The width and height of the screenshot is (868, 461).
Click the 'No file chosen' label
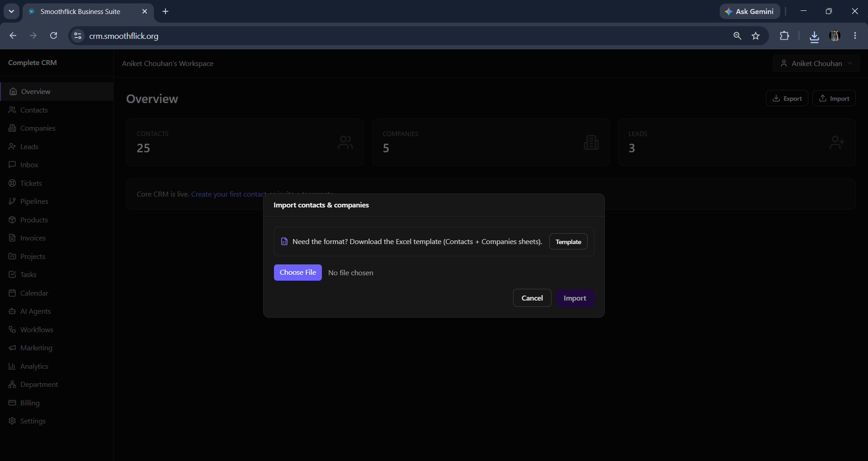(351, 273)
